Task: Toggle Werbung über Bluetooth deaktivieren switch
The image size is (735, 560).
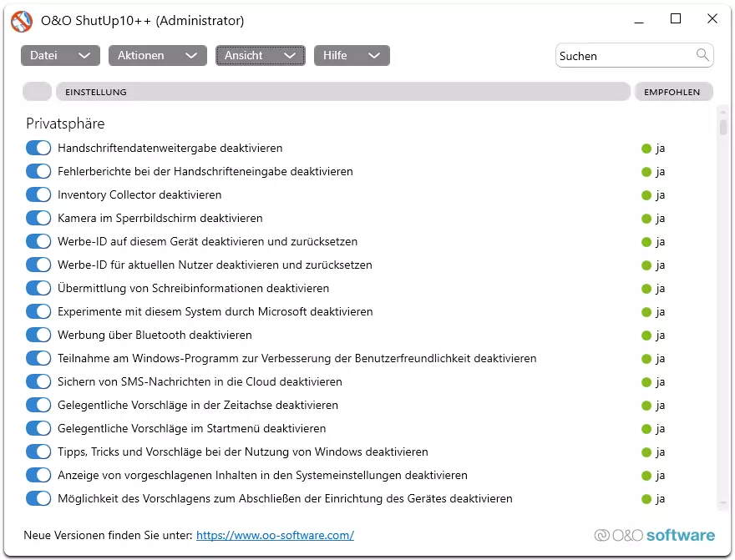Action: 38,335
